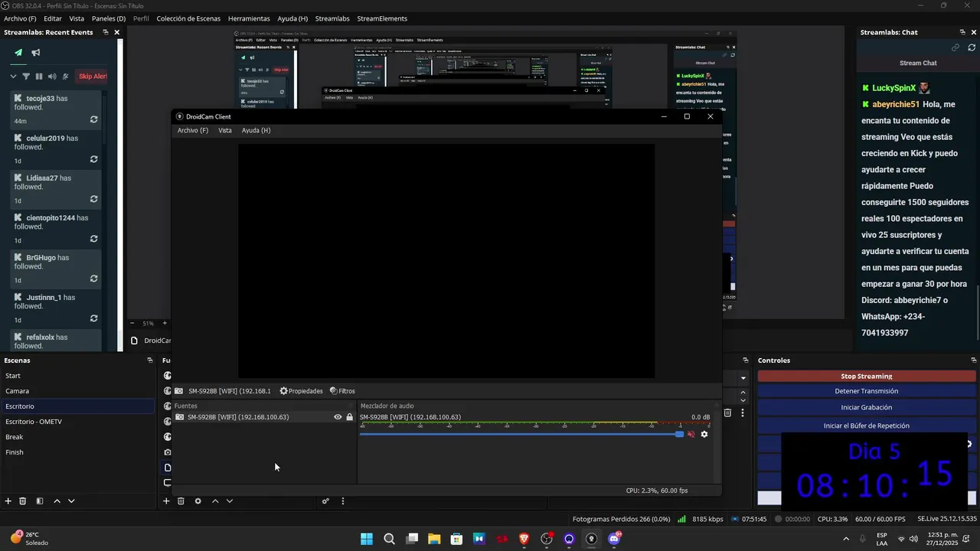980x551 pixels.
Task: Open the megaphone announcements tab in Recent Events
Action: (x=36, y=53)
